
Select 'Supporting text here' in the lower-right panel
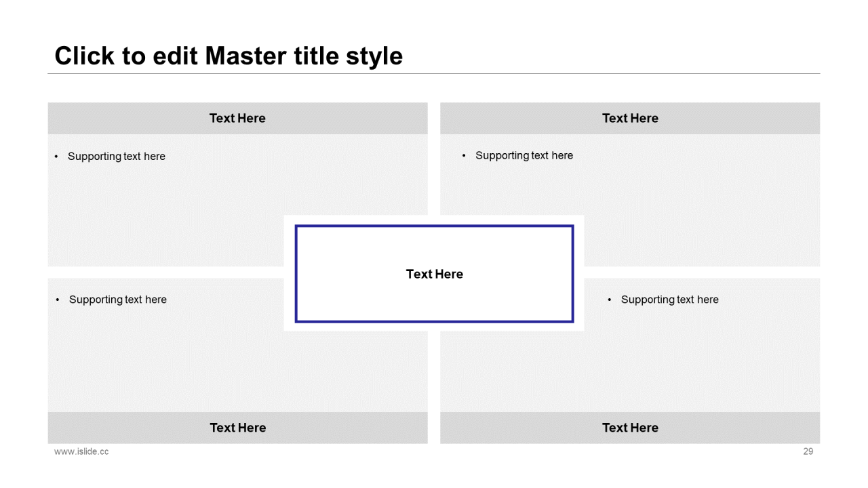point(670,300)
